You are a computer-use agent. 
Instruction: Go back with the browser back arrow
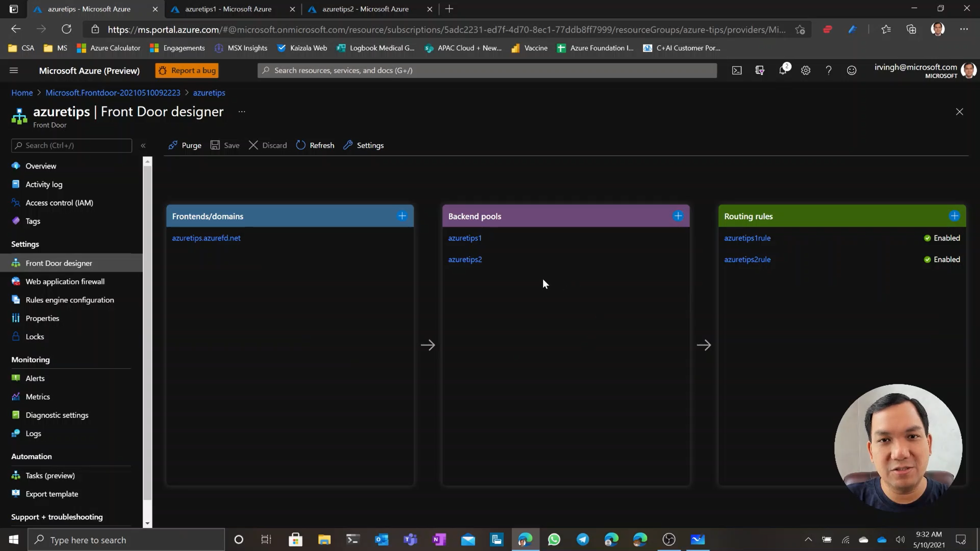(x=16, y=29)
